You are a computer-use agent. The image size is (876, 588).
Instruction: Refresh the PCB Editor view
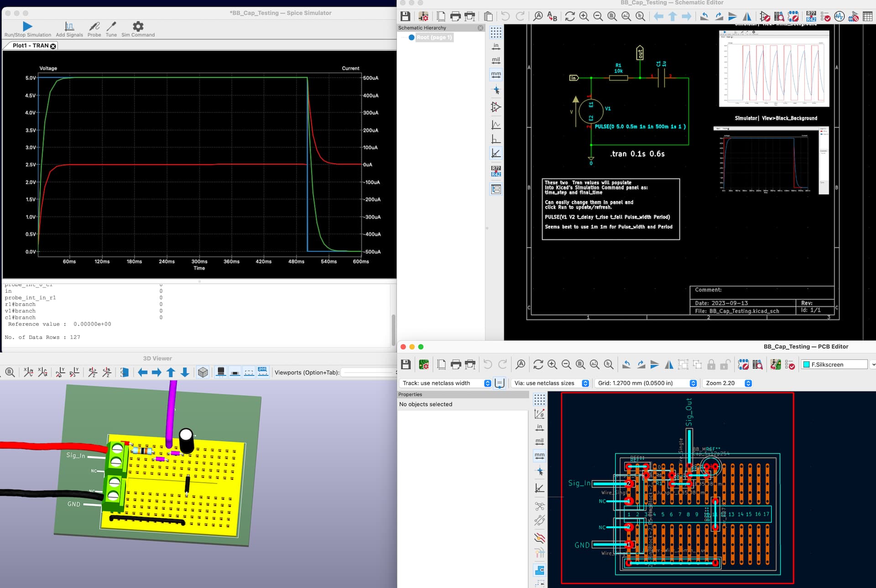coord(538,364)
